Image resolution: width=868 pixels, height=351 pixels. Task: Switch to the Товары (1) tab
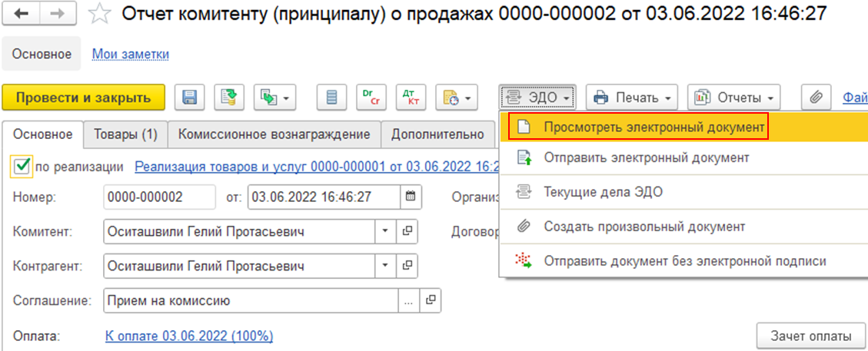click(x=125, y=134)
